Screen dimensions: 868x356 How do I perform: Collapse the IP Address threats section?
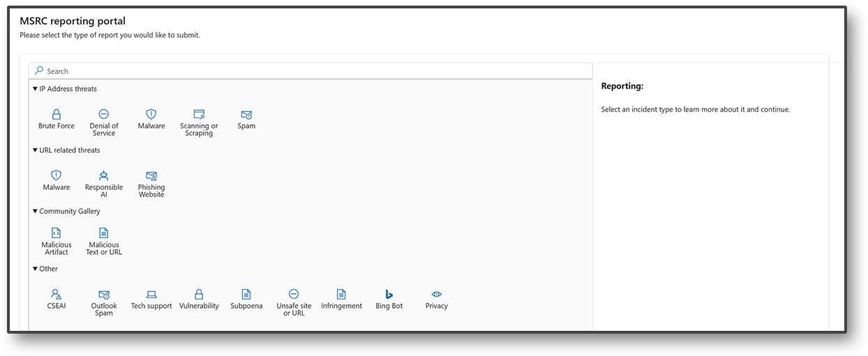(x=36, y=89)
